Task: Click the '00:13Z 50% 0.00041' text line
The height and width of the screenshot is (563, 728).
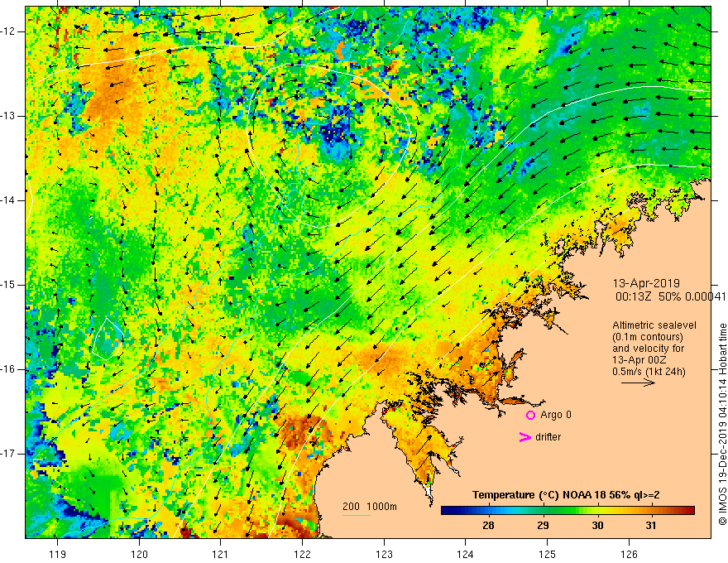Action: click(670, 296)
